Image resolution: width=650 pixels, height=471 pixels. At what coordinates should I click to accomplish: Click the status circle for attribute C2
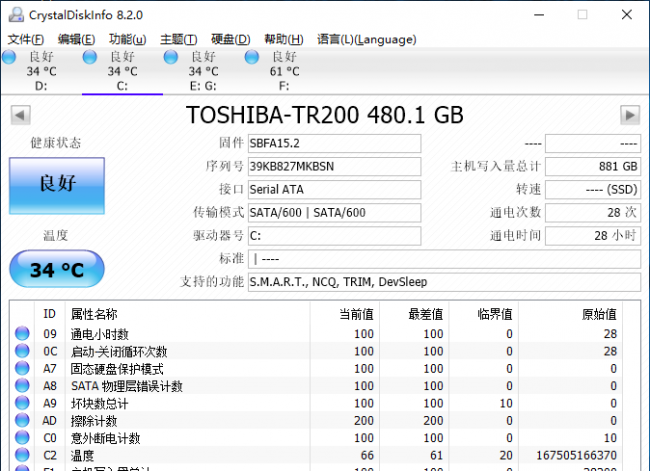[x=22, y=455]
